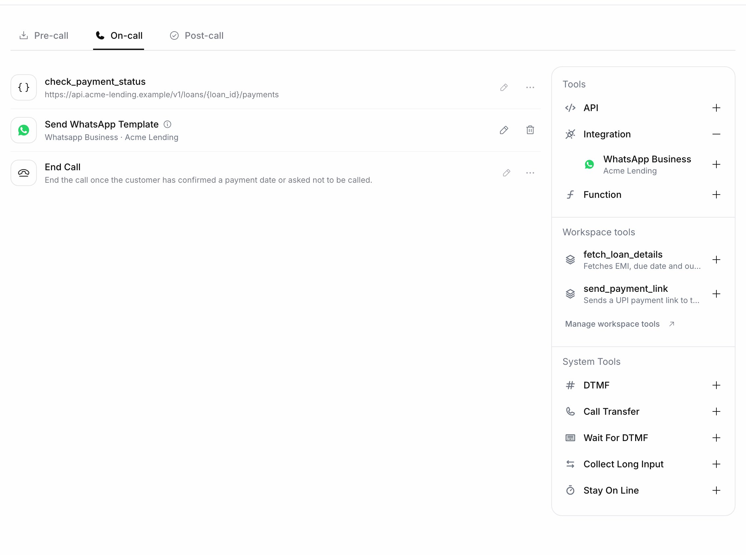Open the Post-call tab
This screenshot has height=560, width=746.
[x=197, y=35]
